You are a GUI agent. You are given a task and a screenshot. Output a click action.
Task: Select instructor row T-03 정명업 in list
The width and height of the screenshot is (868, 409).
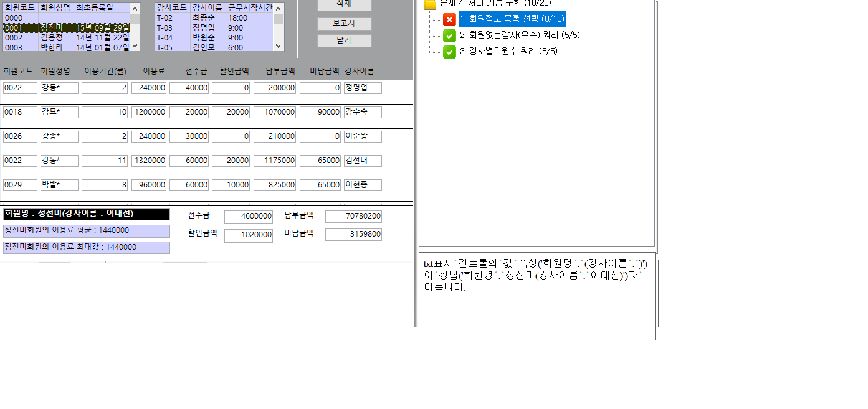[x=214, y=28]
